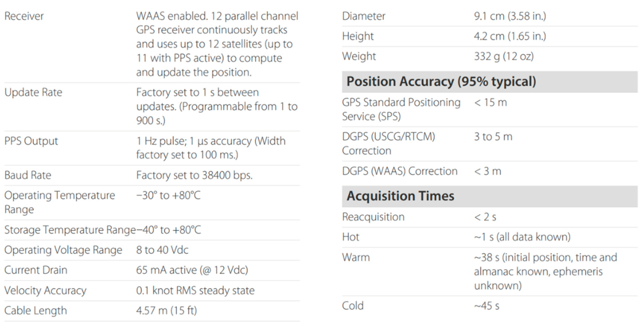
Task: Click the Position Accuracy section header
Action: (441, 82)
